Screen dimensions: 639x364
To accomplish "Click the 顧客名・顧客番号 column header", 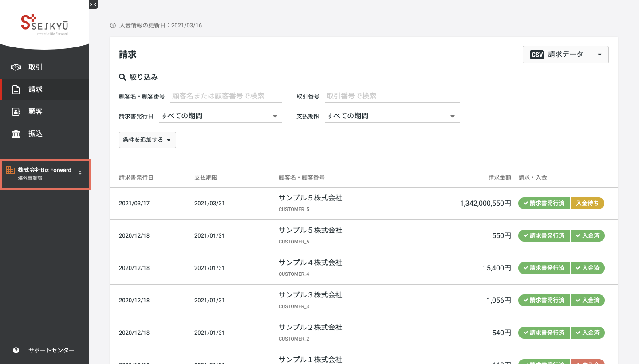I will [302, 177].
